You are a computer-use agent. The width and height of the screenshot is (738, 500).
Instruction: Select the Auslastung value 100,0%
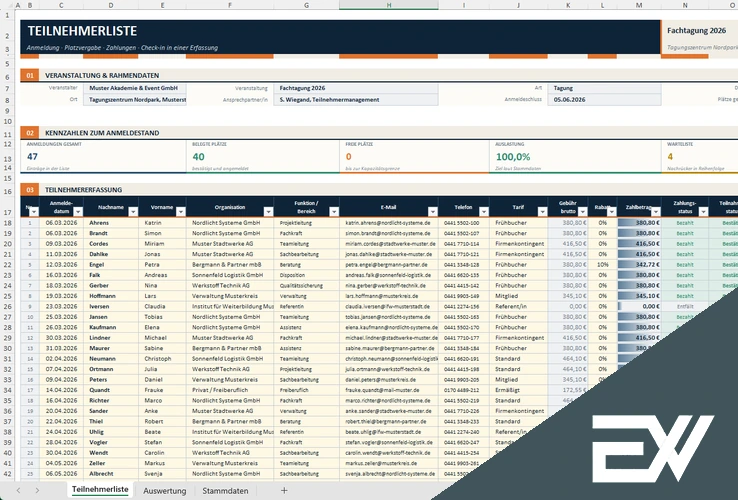(x=513, y=157)
